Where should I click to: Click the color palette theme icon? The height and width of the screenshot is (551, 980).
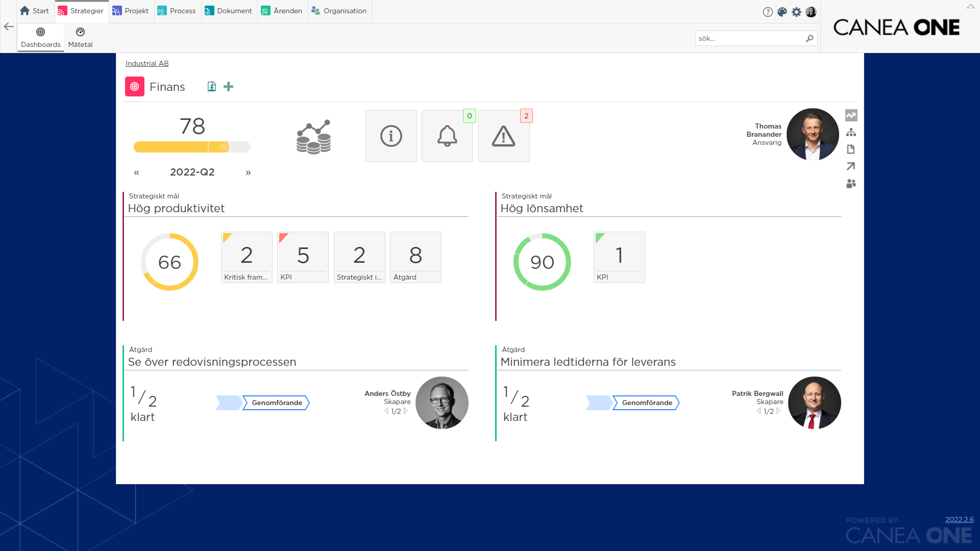(x=782, y=12)
